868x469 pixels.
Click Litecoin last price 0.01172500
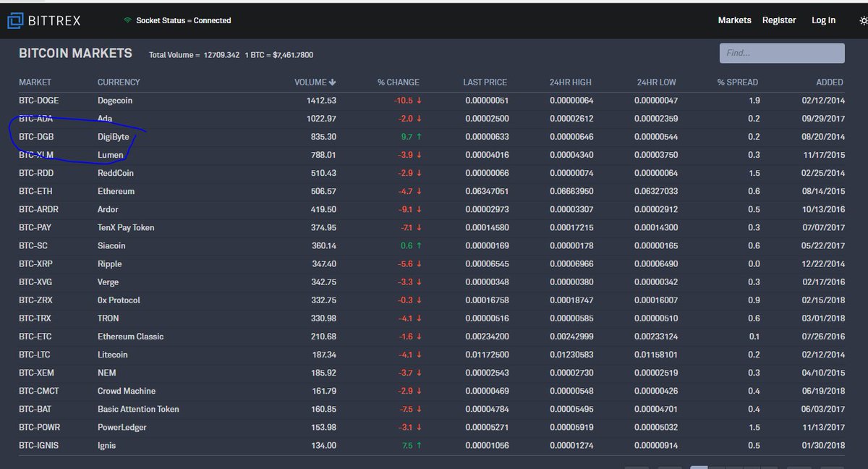click(x=486, y=355)
